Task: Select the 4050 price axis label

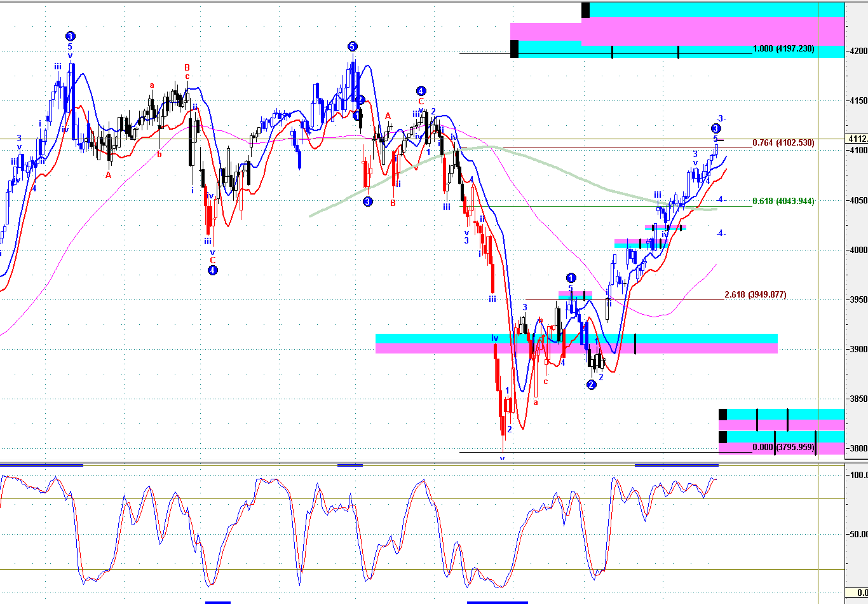Action: point(857,200)
